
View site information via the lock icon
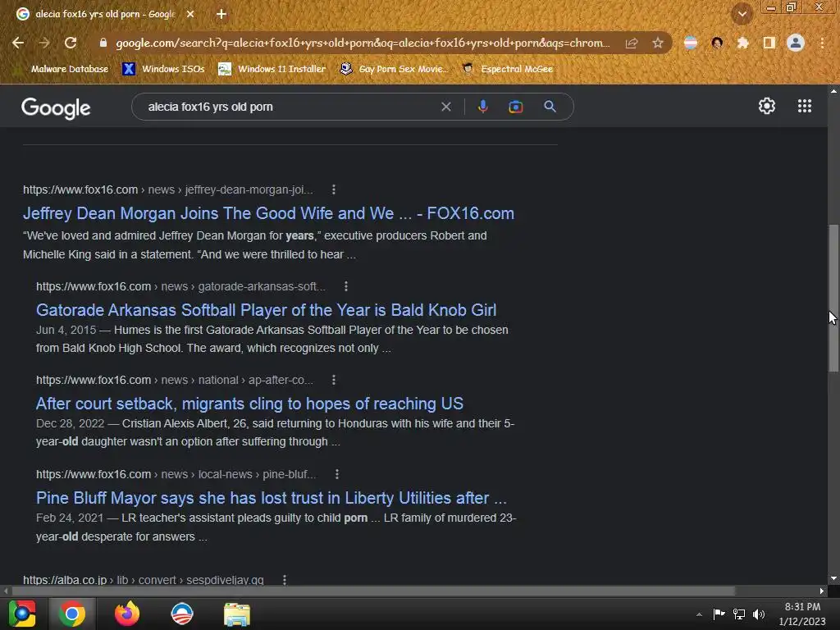pyautogui.click(x=103, y=43)
